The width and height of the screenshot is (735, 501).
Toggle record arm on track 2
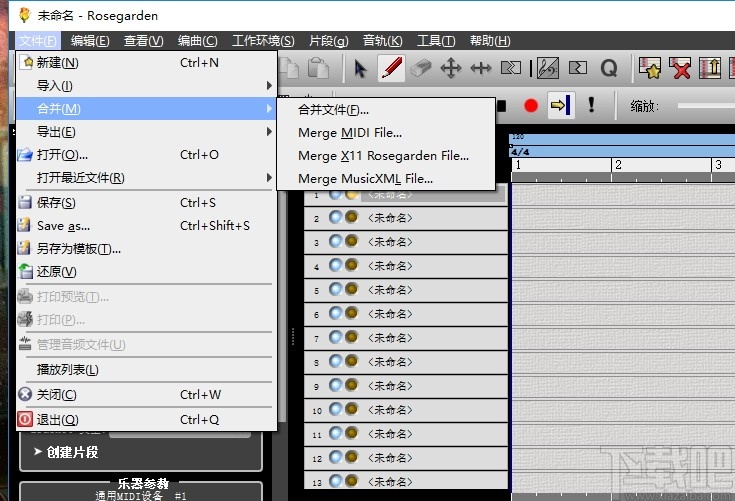[352, 217]
